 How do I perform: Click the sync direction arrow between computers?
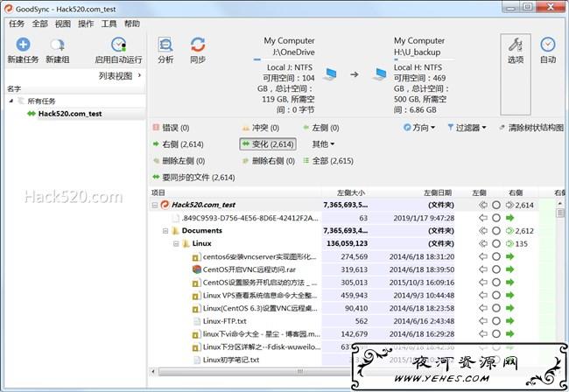click(x=355, y=74)
